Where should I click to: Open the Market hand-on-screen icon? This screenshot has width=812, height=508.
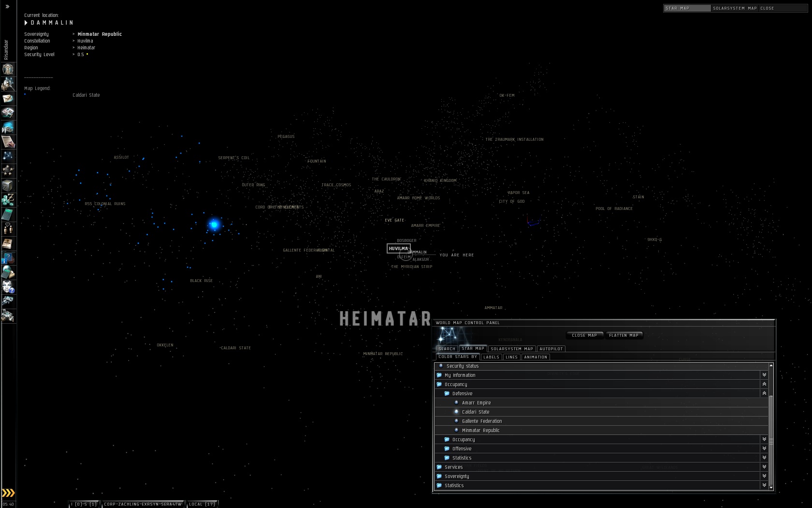[x=8, y=127]
